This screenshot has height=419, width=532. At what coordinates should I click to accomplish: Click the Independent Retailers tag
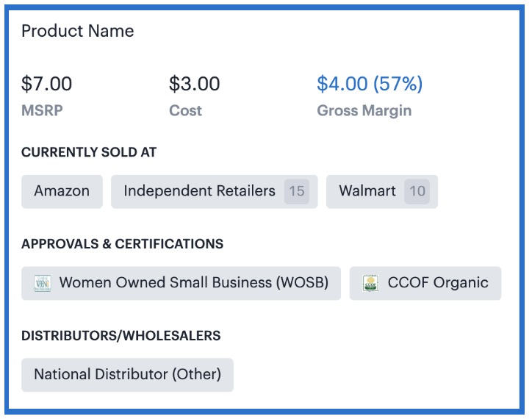pos(199,191)
